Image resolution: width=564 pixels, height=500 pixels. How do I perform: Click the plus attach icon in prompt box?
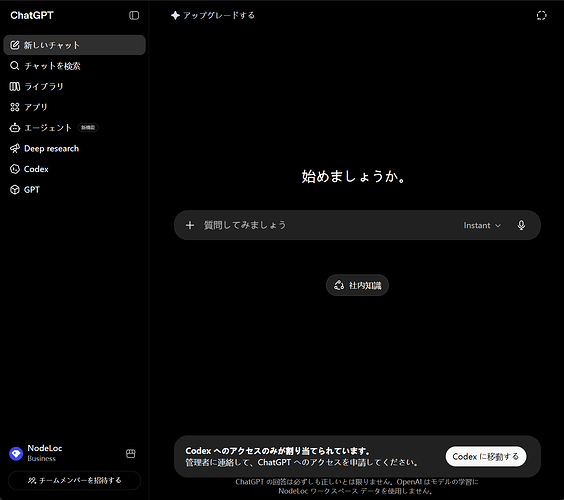190,225
